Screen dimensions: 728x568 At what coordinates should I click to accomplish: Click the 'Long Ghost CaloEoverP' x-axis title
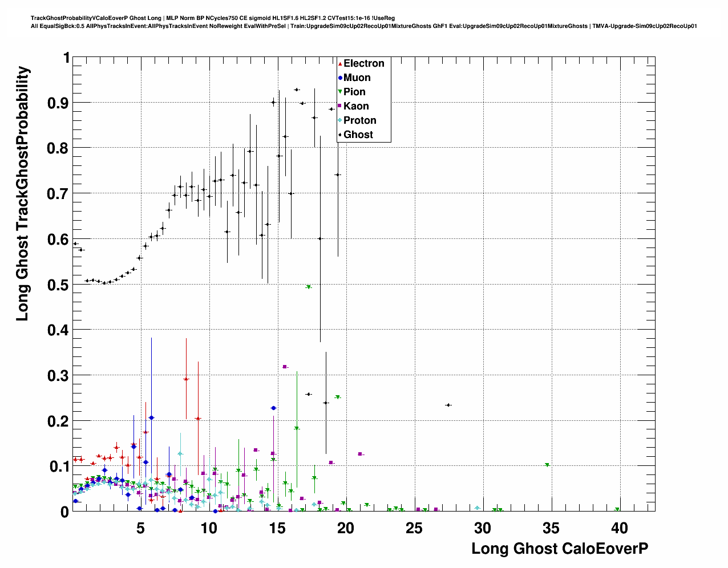[x=560, y=549]
